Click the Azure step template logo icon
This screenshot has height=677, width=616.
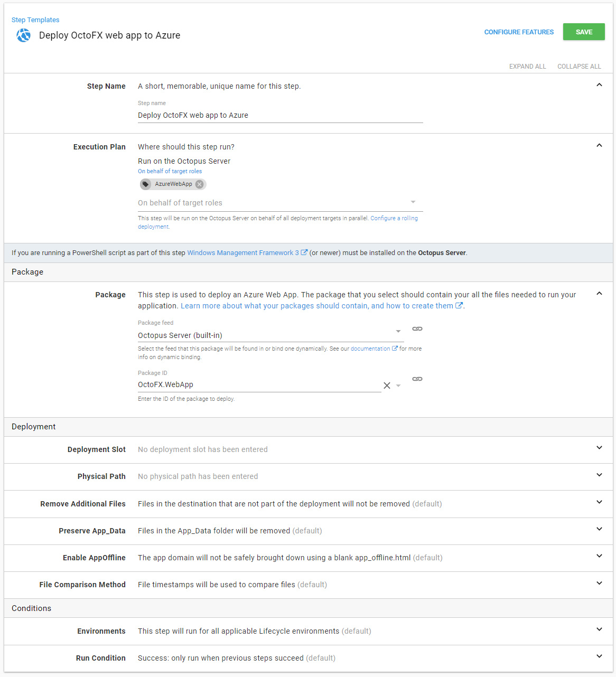[23, 35]
